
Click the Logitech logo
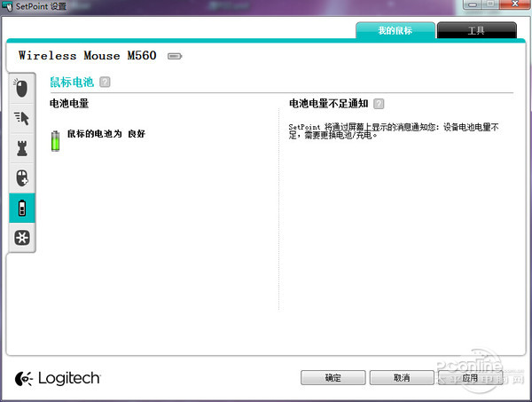pyautogui.click(x=58, y=378)
